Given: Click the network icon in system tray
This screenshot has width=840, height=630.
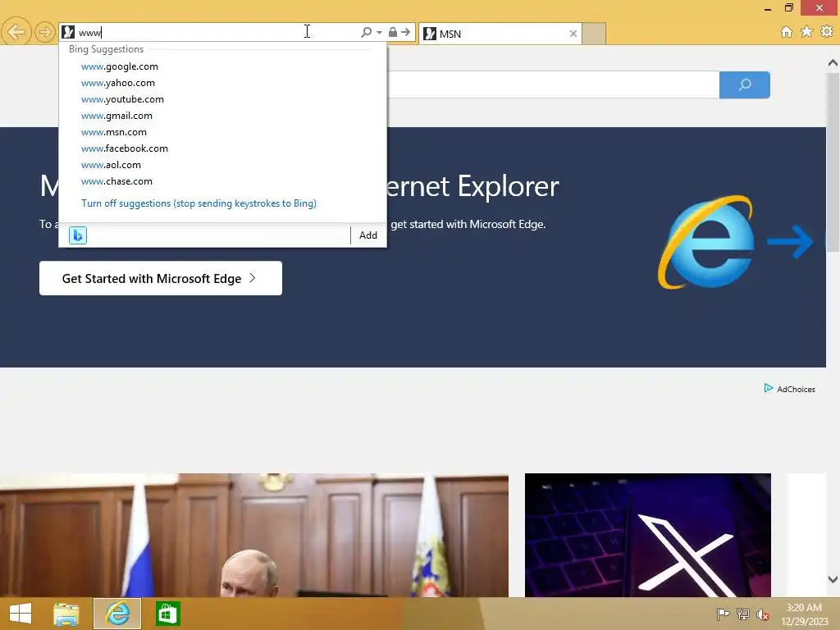Looking at the screenshot, I should tap(743, 614).
